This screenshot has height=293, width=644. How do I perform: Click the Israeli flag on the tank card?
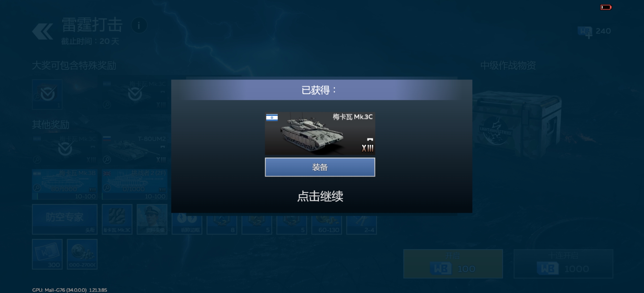click(272, 118)
